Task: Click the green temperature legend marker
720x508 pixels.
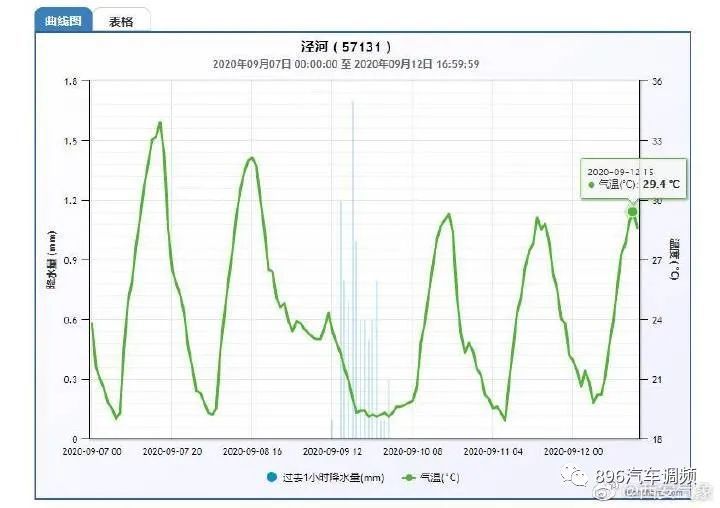Action: tap(409, 478)
